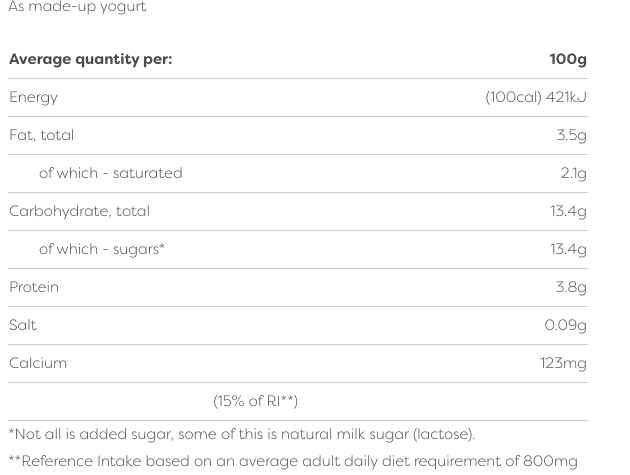Click the "of which - sugars*" label
The image size is (630, 475).
[101, 249]
